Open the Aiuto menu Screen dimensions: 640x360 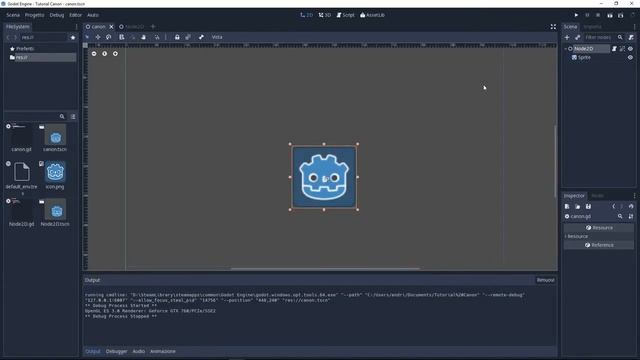coord(93,15)
